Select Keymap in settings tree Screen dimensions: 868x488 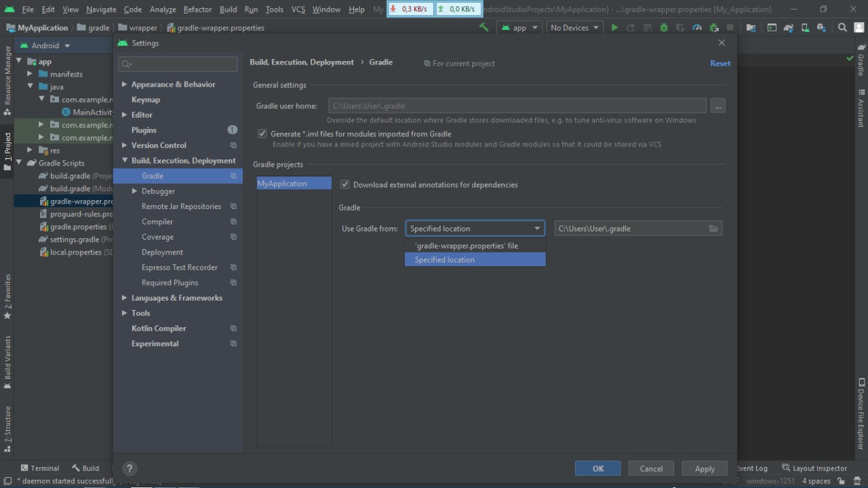click(x=146, y=100)
